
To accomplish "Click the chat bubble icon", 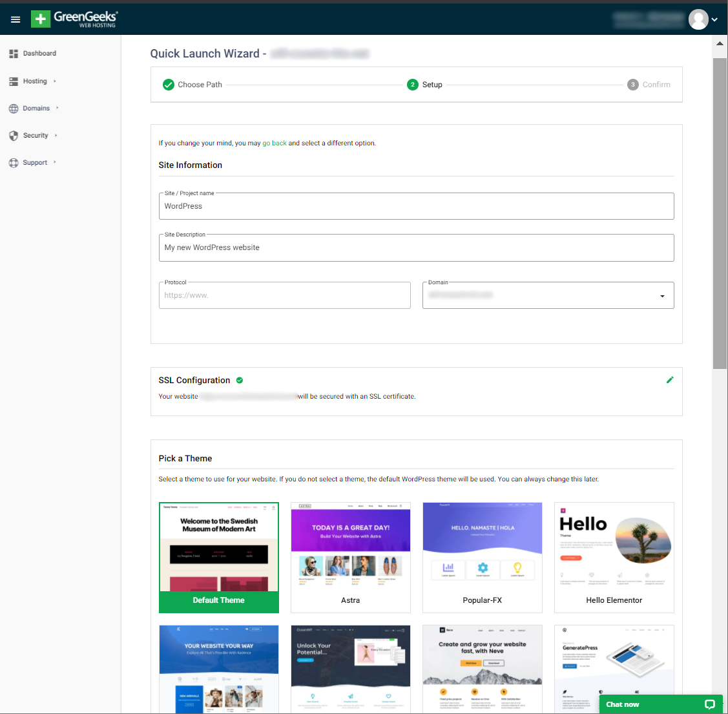I will coord(709,704).
